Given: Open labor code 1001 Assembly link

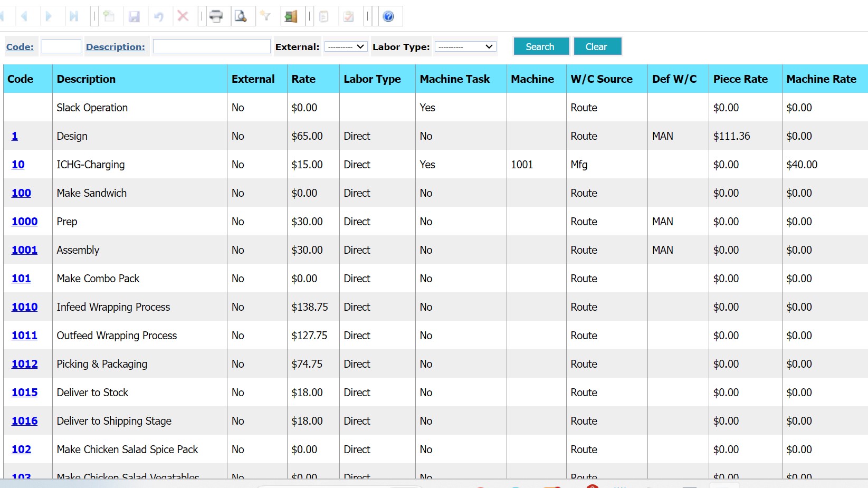Looking at the screenshot, I should click(x=24, y=250).
